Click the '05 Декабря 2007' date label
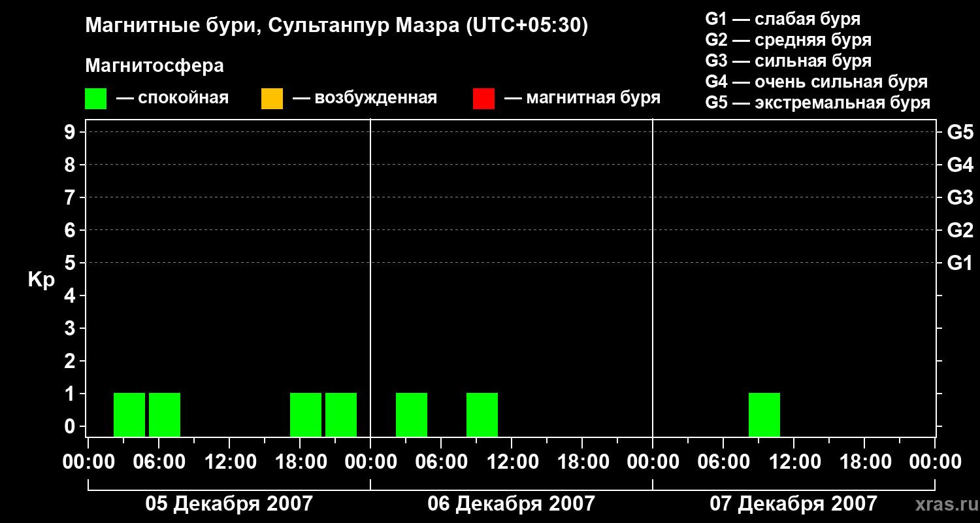This screenshot has width=980, height=523. (x=229, y=504)
